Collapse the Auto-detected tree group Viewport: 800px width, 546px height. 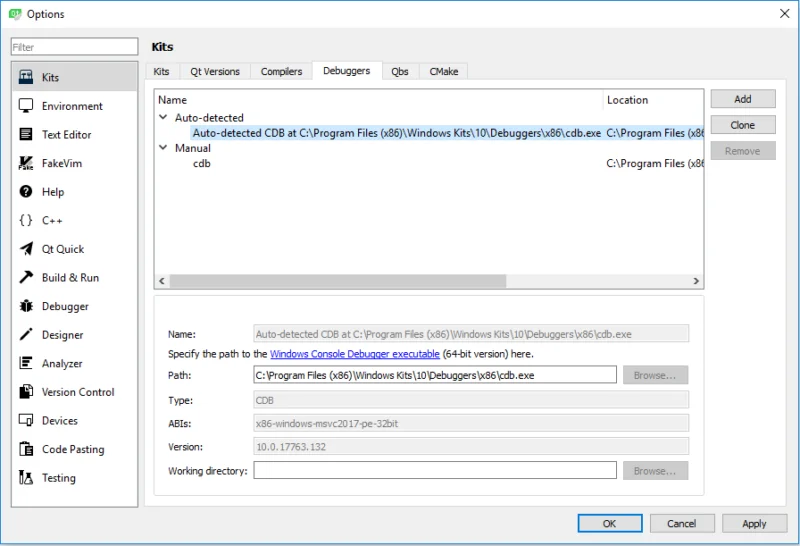tap(164, 117)
